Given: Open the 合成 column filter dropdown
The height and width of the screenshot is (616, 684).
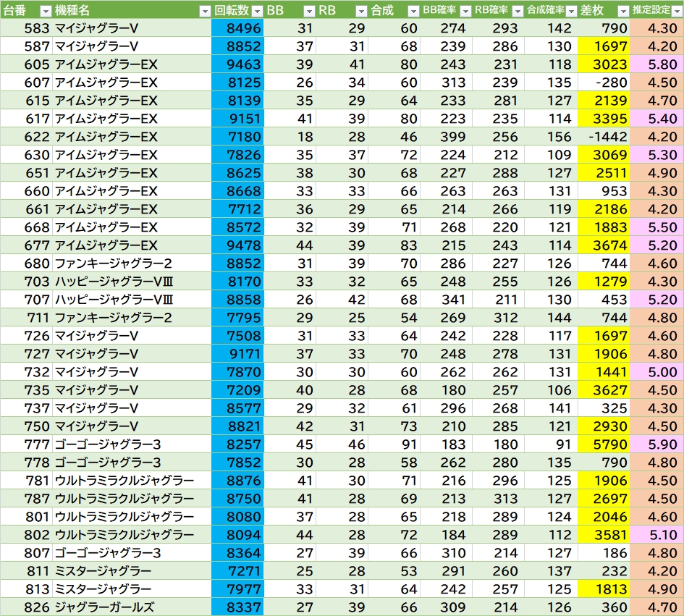Looking at the screenshot, I should (x=413, y=12).
